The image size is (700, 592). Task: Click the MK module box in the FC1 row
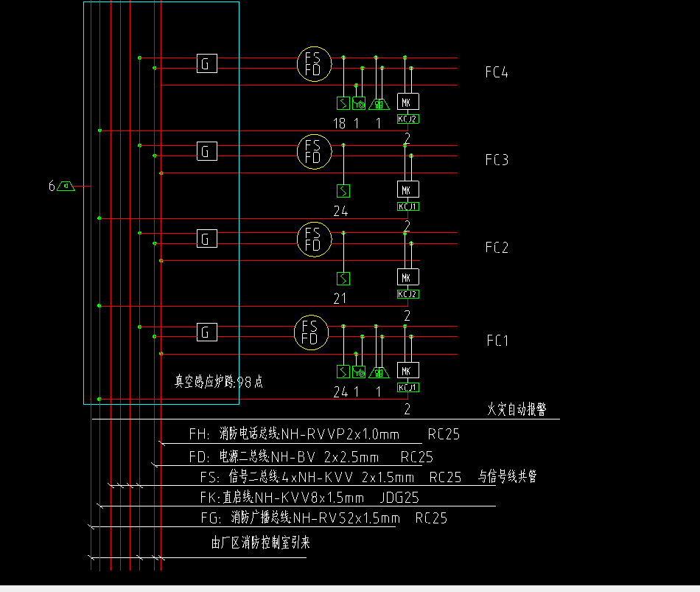(408, 370)
